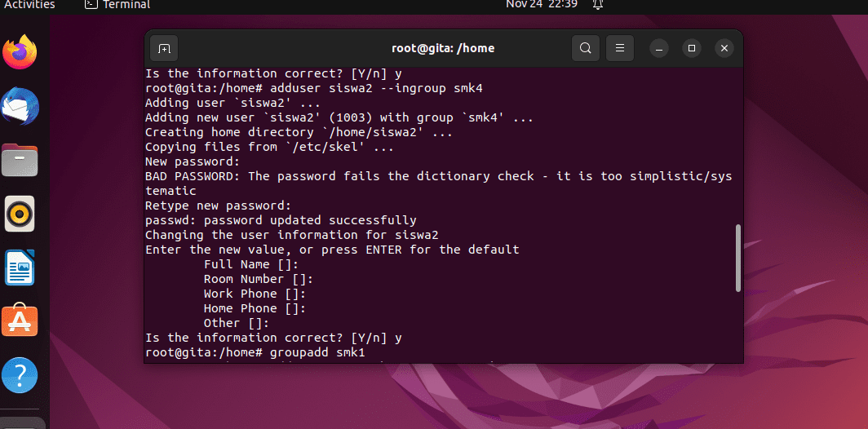Click the terminal vertical scrollbar
Screen dimensions: 868x429
click(x=738, y=258)
